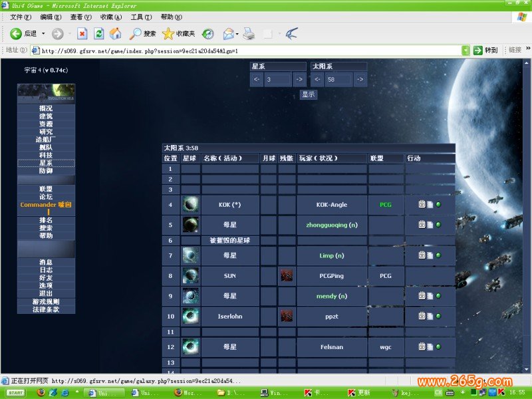Click the write message icon in row 5
The height and width of the screenshot is (399, 532).
click(430, 225)
